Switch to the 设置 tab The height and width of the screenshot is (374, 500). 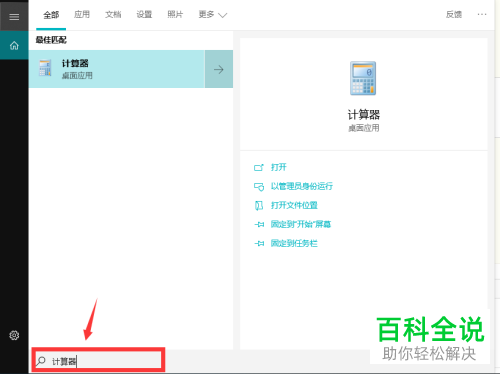pyautogui.click(x=144, y=14)
